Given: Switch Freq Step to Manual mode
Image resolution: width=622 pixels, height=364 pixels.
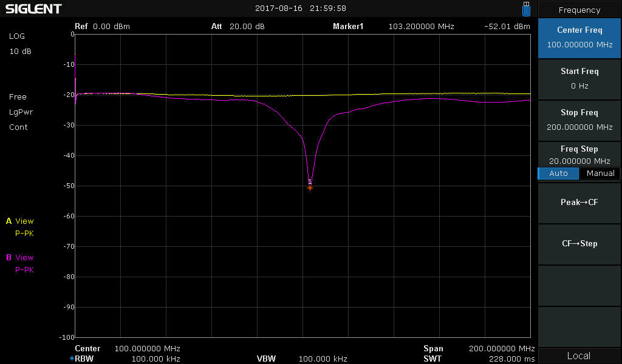Looking at the screenshot, I should [x=600, y=174].
